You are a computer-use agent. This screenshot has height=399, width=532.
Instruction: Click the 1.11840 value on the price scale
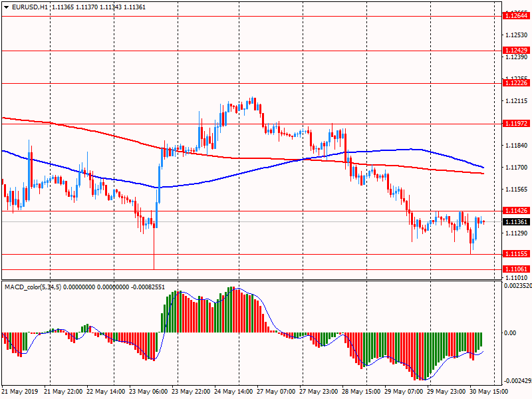(516, 145)
